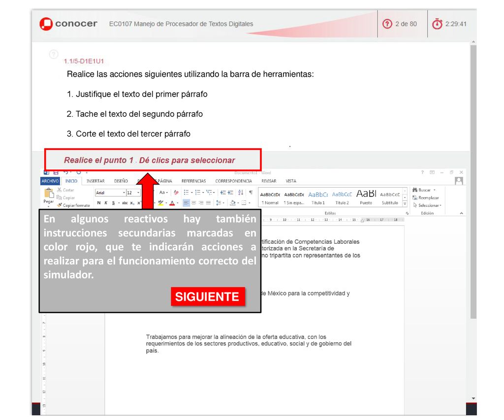Click the Cortar scissors command
This screenshot has width=504, height=420.
click(x=65, y=190)
